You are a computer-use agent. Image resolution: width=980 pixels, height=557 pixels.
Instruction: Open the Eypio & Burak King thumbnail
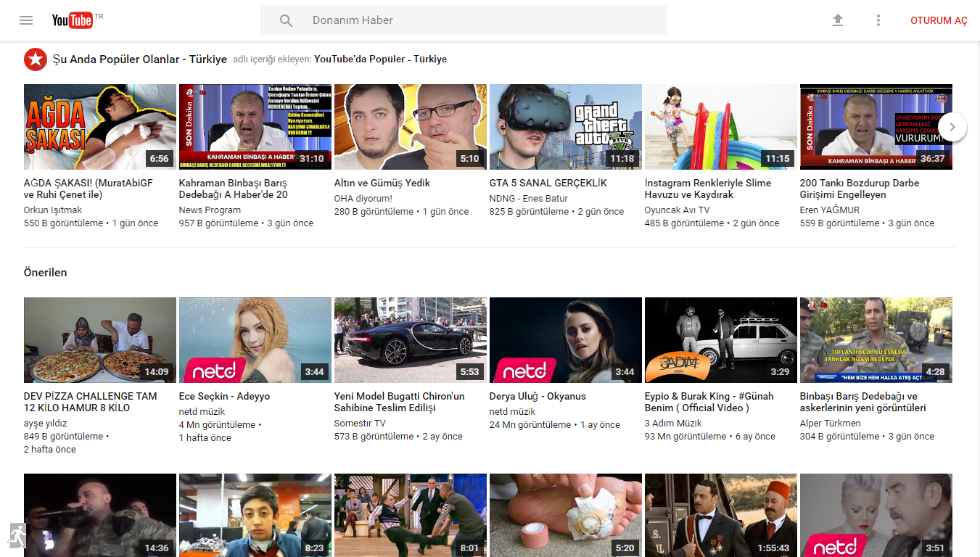[x=721, y=340]
